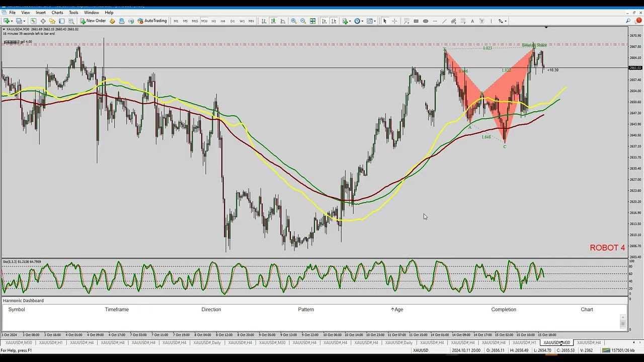Switch to H1 timeframe

click(214, 21)
